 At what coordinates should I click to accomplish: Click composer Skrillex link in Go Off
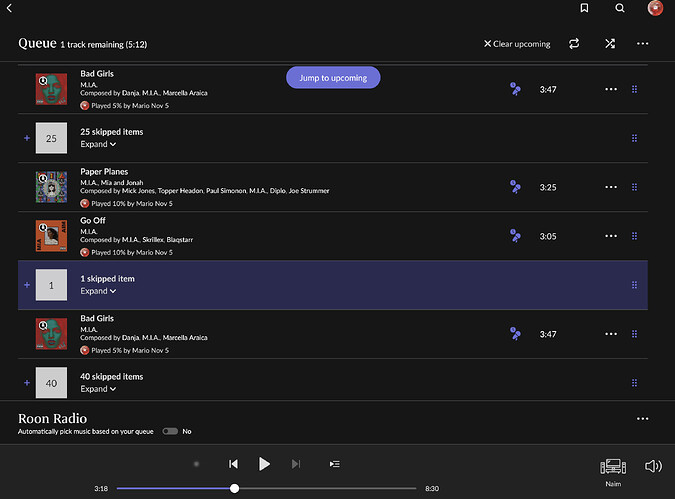pos(153,240)
